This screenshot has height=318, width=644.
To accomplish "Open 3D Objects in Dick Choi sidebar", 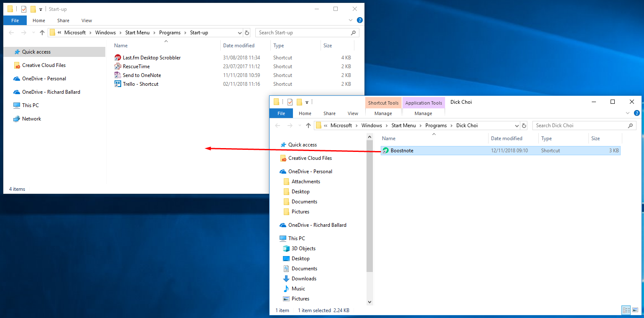I will [x=303, y=249].
